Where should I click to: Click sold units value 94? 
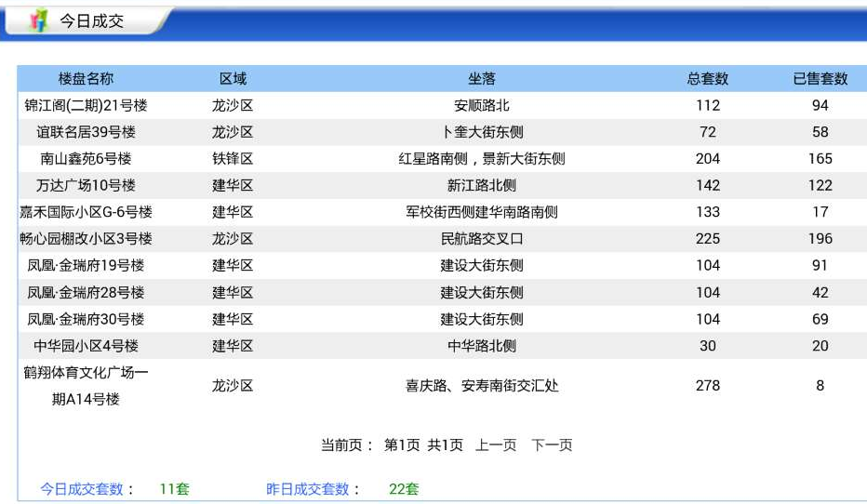pyautogui.click(x=820, y=105)
